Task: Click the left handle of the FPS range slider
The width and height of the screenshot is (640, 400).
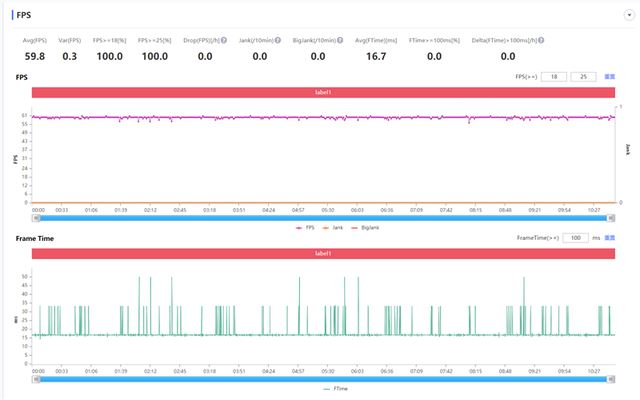Action: 33,217
